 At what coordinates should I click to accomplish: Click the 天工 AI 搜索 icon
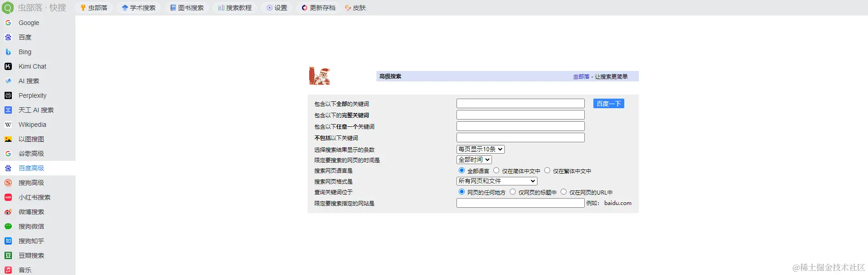(x=8, y=110)
